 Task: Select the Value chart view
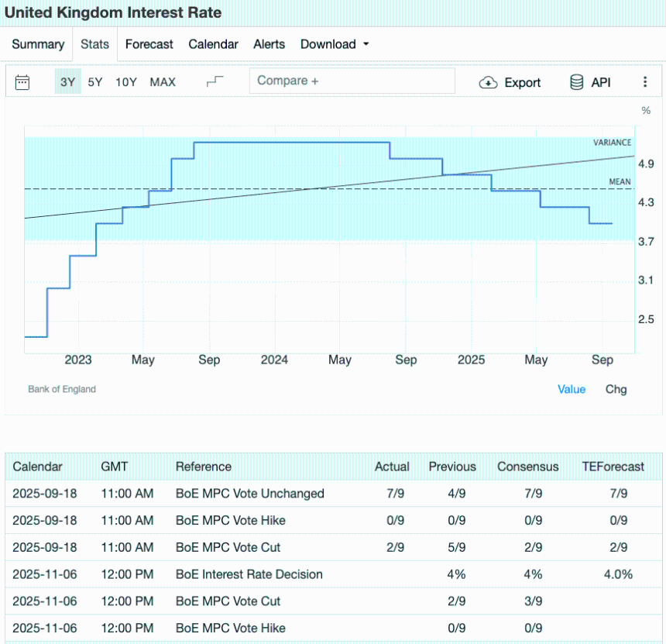[x=572, y=389]
